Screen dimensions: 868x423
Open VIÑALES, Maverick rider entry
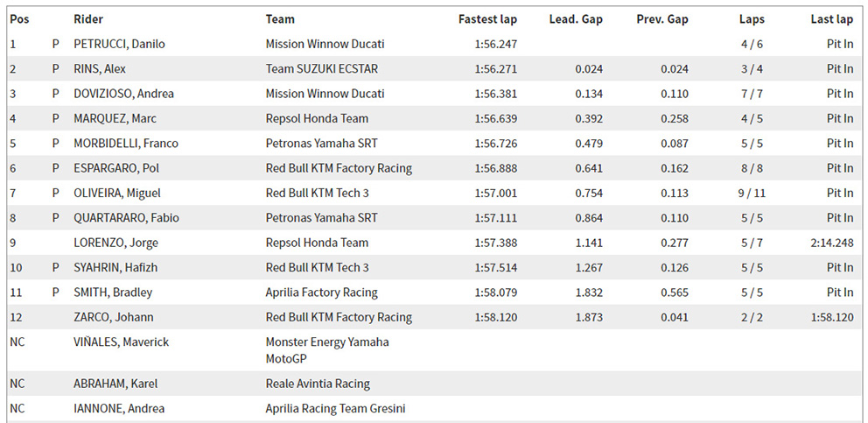[x=122, y=342]
